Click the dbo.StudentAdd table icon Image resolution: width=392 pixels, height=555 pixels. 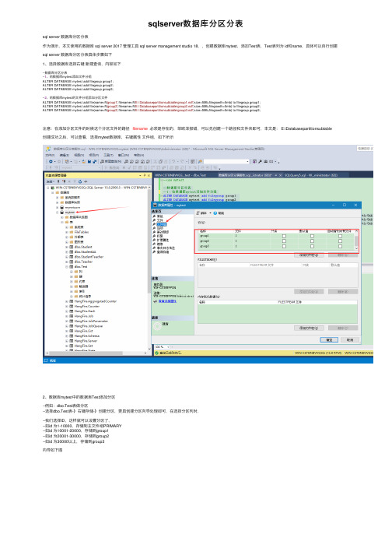click(x=71, y=252)
